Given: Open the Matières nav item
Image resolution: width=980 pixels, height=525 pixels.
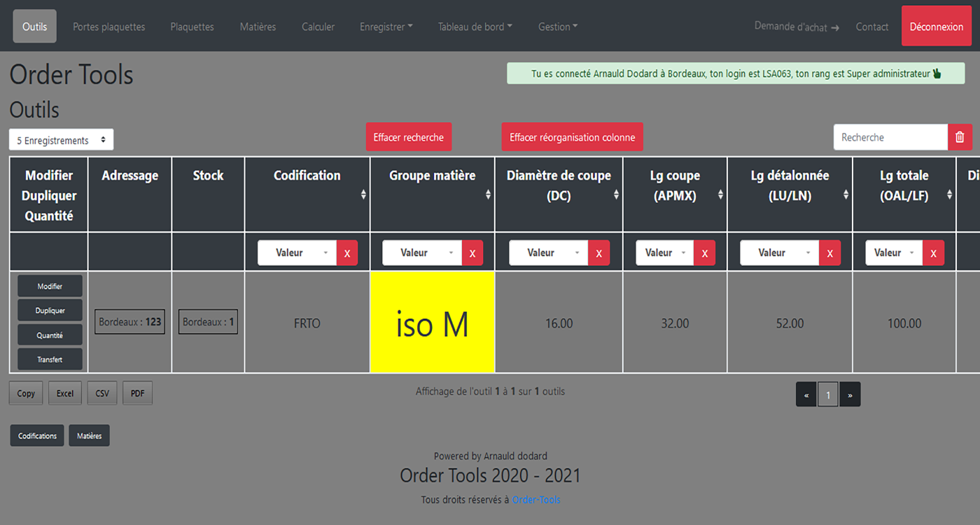Looking at the screenshot, I should (x=258, y=27).
